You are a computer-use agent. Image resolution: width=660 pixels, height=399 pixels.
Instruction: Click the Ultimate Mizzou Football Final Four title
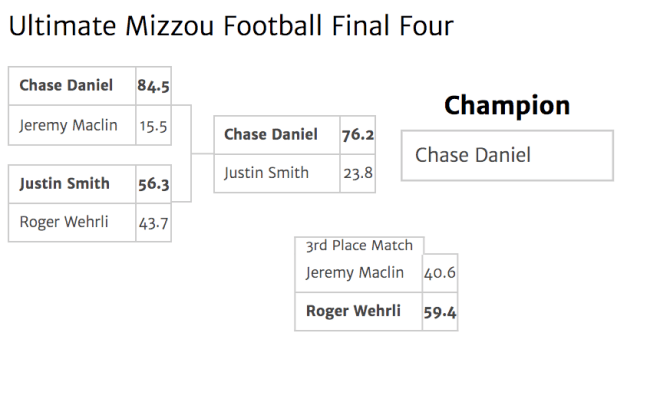pyautogui.click(x=231, y=26)
